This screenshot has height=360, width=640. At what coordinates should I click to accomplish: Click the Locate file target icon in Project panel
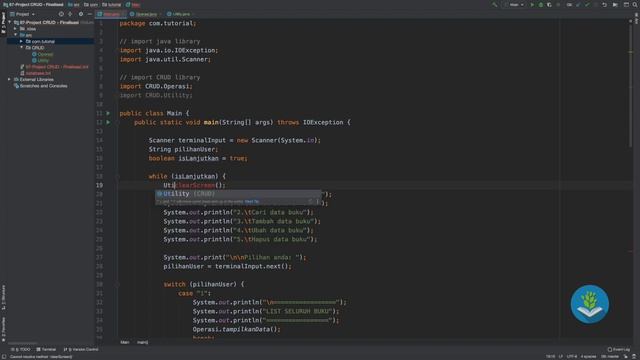click(61, 14)
